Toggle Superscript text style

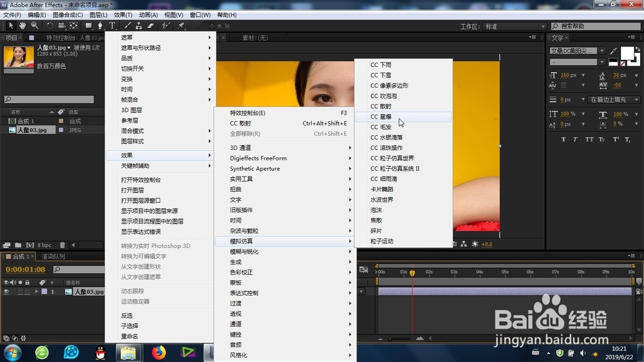click(616, 140)
